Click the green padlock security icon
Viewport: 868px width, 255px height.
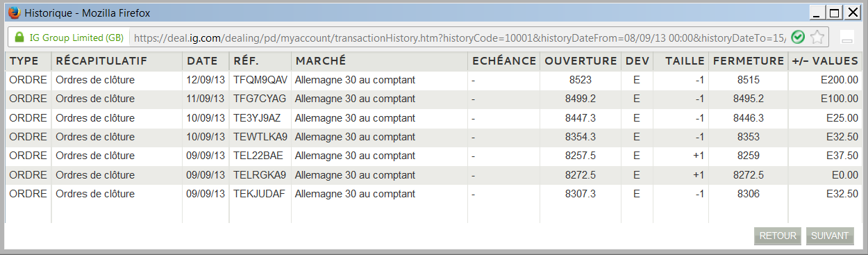pyautogui.click(x=19, y=37)
